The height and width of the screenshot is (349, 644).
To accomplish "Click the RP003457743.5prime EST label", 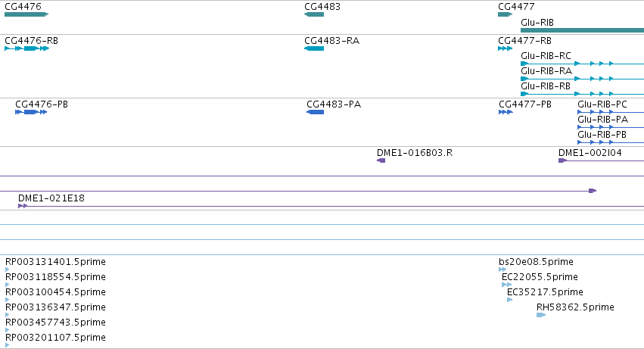I will (x=55, y=323).
